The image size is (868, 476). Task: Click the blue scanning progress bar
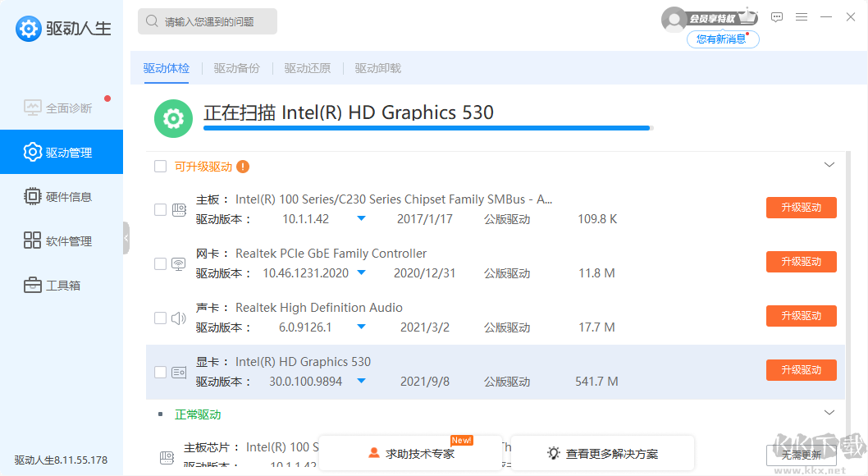(427, 128)
